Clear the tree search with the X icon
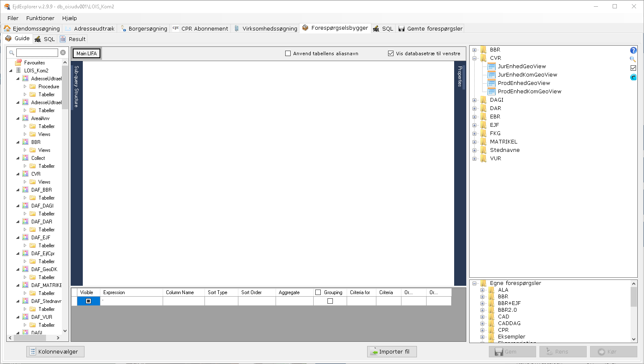The height and width of the screenshot is (364, 644). [63, 53]
